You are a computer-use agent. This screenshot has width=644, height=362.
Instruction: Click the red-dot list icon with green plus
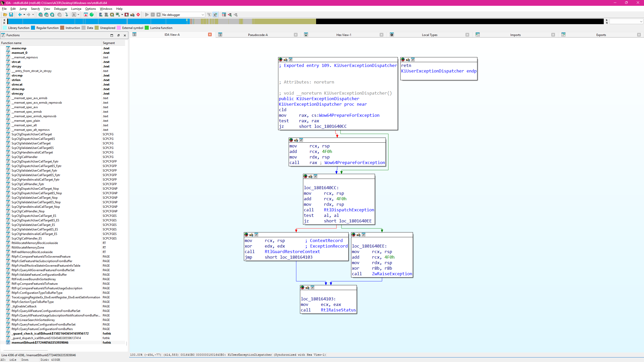pyautogui.click(x=230, y=15)
